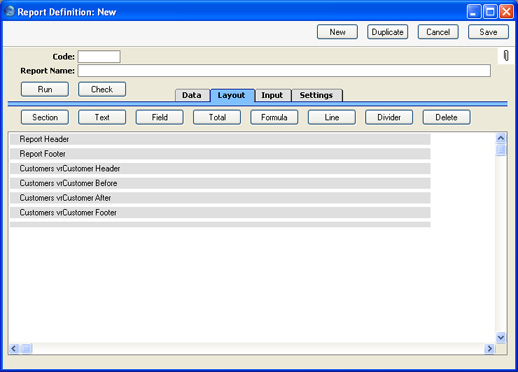Screen dimensions: 518x372
Task: Click the Delete button
Action: coord(446,117)
